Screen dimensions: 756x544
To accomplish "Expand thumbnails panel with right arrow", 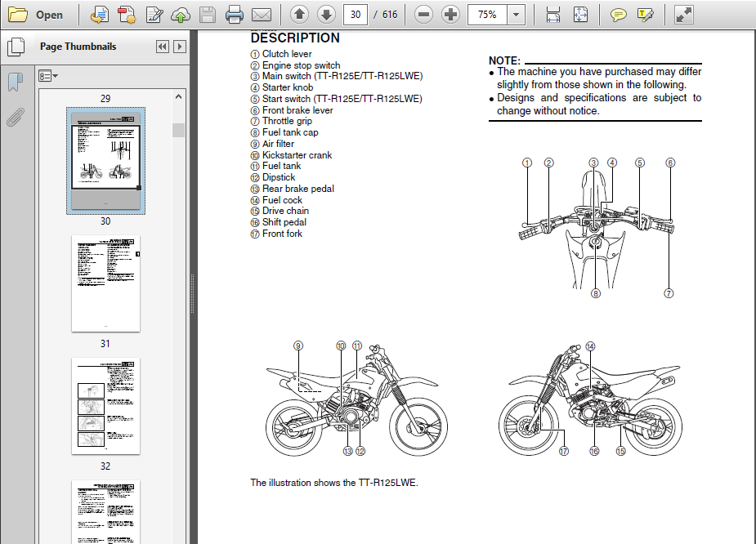I will point(180,47).
